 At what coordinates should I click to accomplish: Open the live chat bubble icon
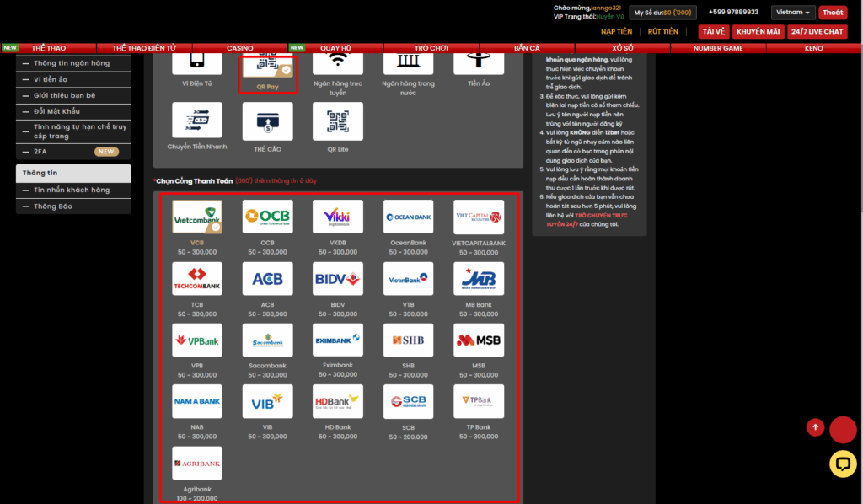click(843, 464)
